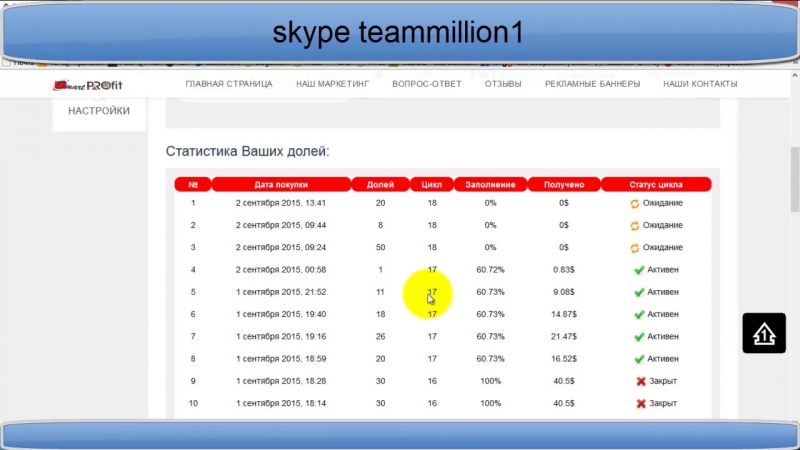Click the scrollbar up arrow
Screen dimensions: 800x450
tap(794, 75)
